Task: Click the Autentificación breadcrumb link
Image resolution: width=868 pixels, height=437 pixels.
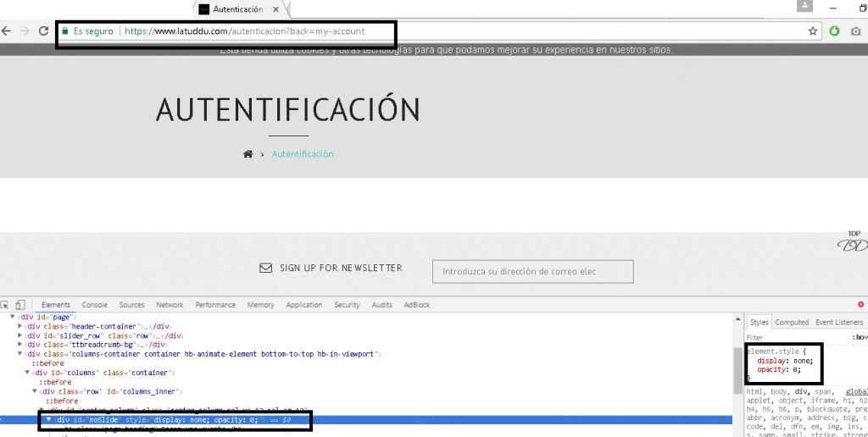Action: pos(303,154)
